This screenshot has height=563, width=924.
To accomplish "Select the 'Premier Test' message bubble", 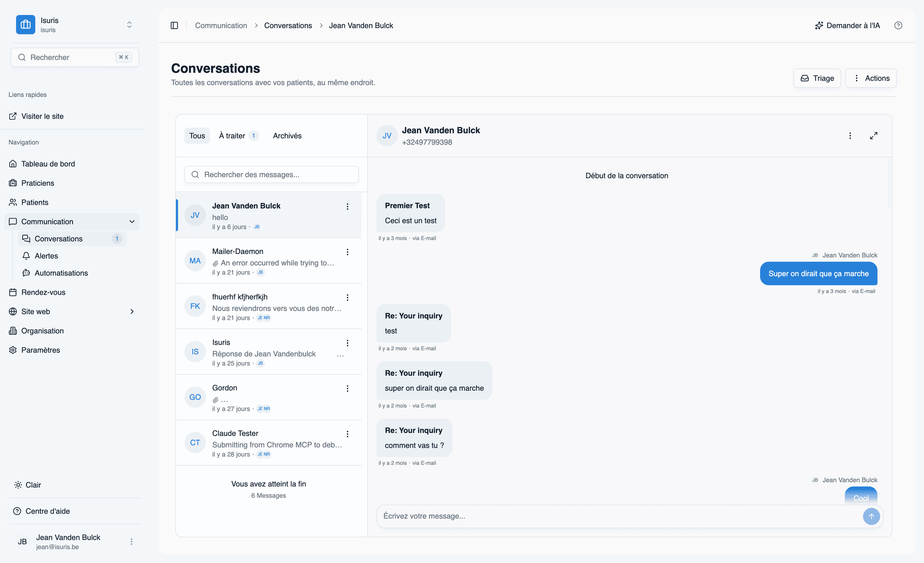I will click(x=411, y=213).
